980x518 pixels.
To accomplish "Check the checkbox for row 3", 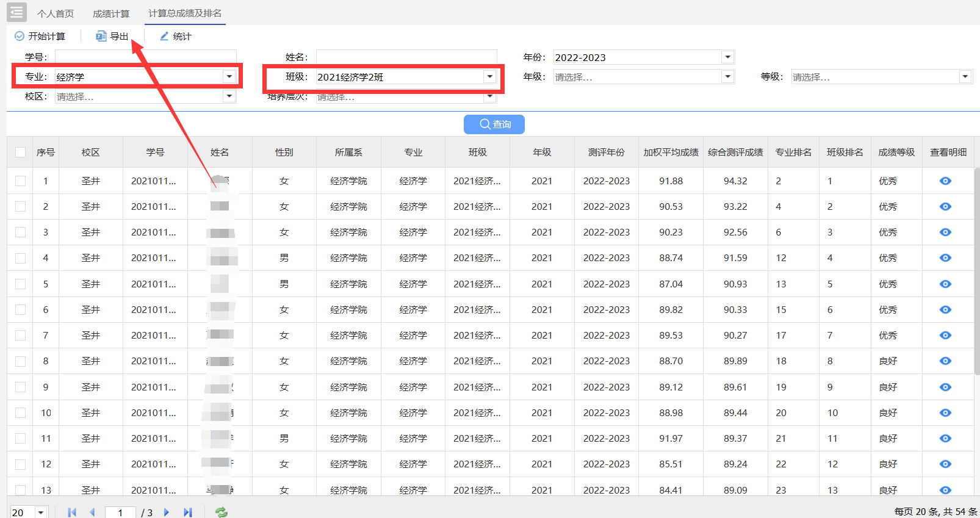I will click(20, 232).
